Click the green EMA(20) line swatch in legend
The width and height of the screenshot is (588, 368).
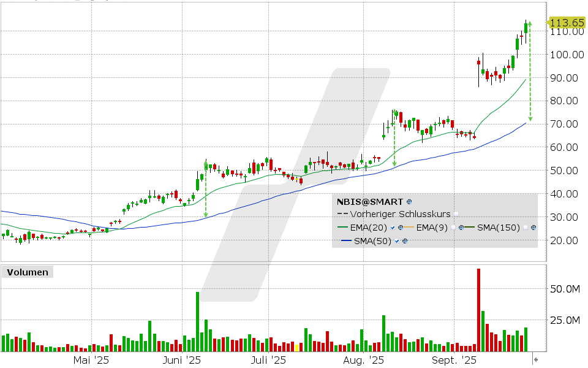coord(344,228)
